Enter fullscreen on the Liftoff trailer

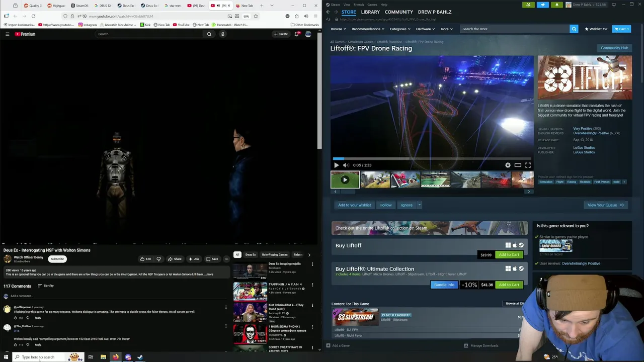tap(528, 165)
